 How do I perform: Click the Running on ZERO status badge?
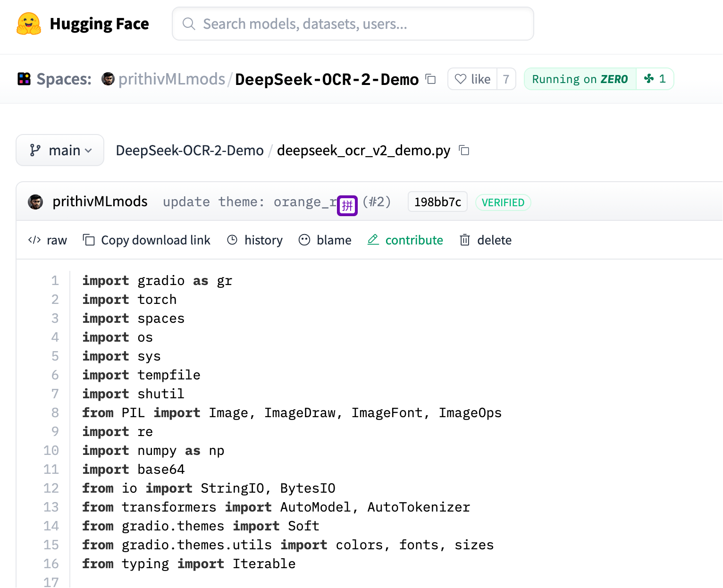pyautogui.click(x=580, y=79)
